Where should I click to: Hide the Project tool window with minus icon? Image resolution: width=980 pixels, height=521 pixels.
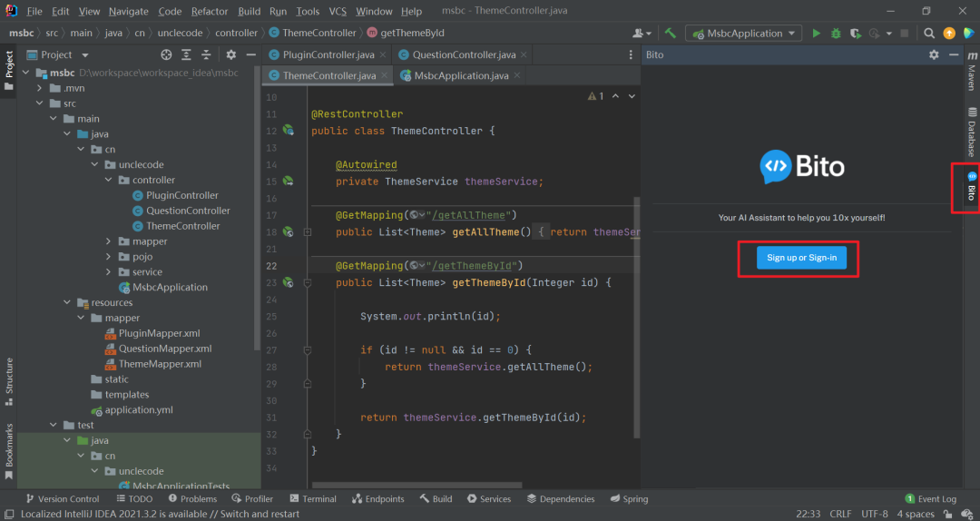250,55
